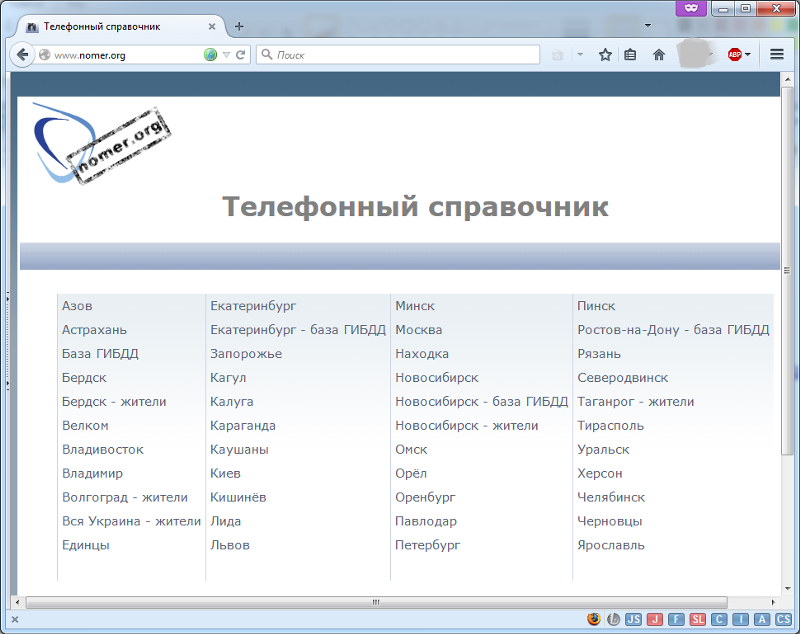Viewport: 800px width, 634px height.
Task: Click the nomer.org logo
Action: 102,143
